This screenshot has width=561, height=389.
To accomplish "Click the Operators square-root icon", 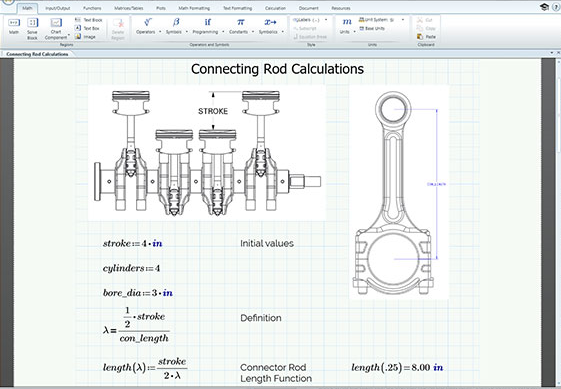I will click(x=147, y=22).
